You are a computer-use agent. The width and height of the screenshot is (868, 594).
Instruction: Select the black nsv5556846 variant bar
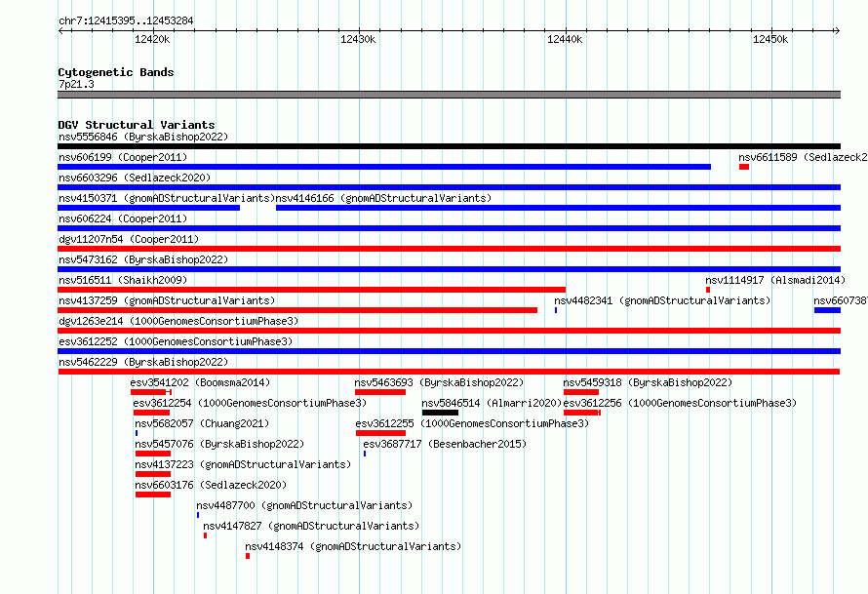449,146
